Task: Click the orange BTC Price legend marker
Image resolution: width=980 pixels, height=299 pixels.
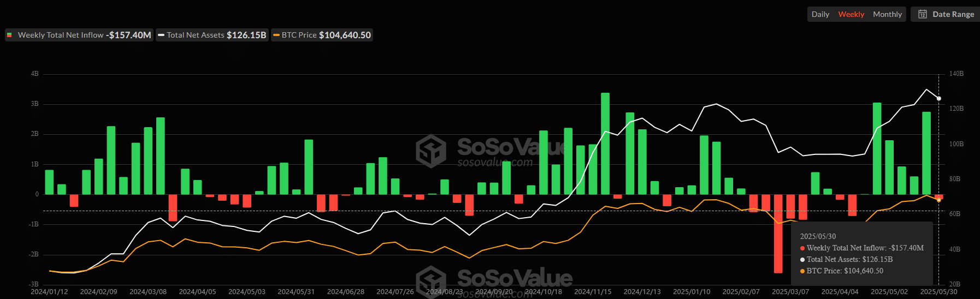Action: point(276,35)
